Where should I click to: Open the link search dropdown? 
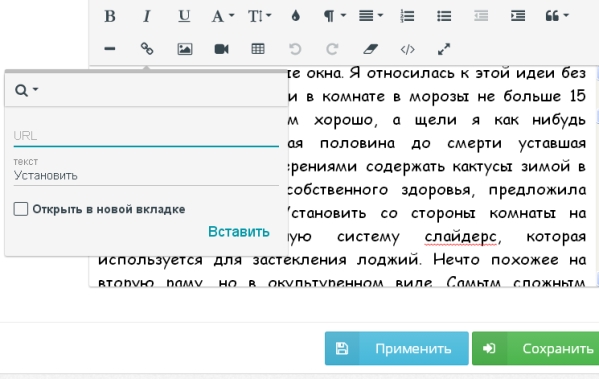pos(26,90)
